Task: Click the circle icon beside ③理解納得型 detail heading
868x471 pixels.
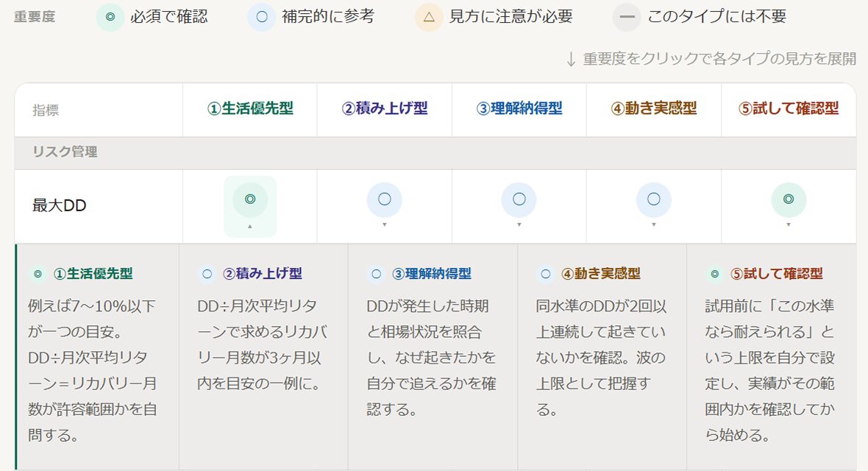Action: point(377,274)
